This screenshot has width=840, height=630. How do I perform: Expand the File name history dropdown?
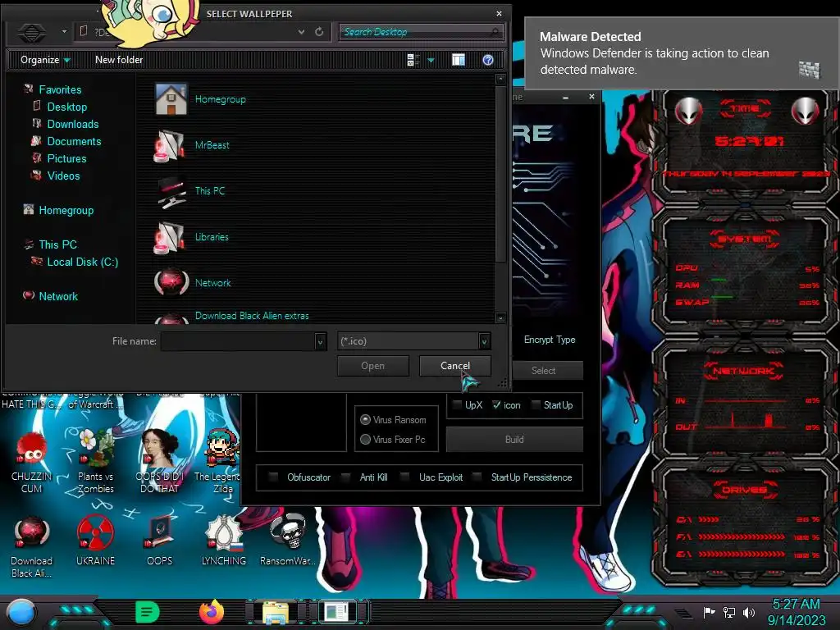(321, 341)
